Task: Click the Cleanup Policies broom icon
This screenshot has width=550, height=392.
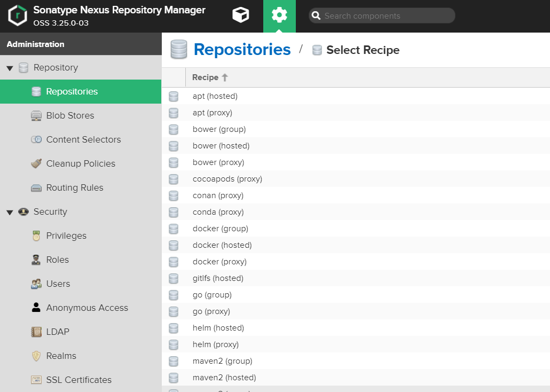Action: 36,163
